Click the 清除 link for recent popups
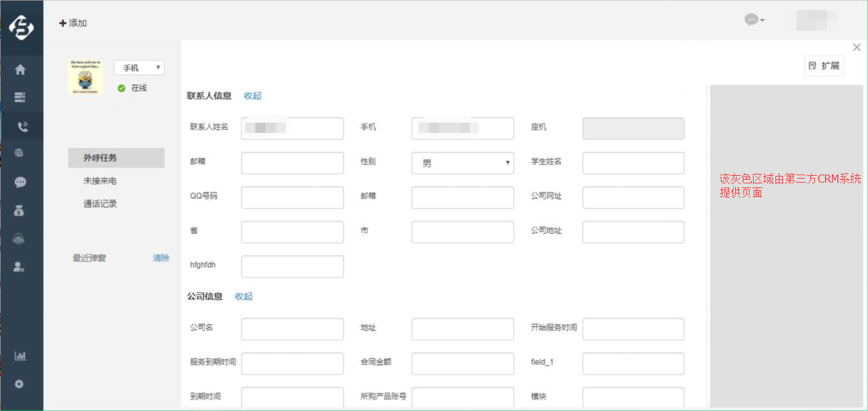 pos(161,258)
